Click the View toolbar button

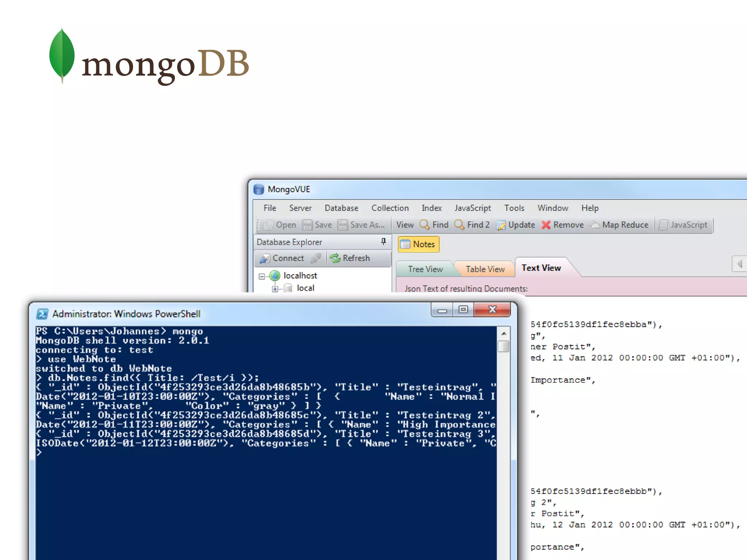(x=405, y=225)
